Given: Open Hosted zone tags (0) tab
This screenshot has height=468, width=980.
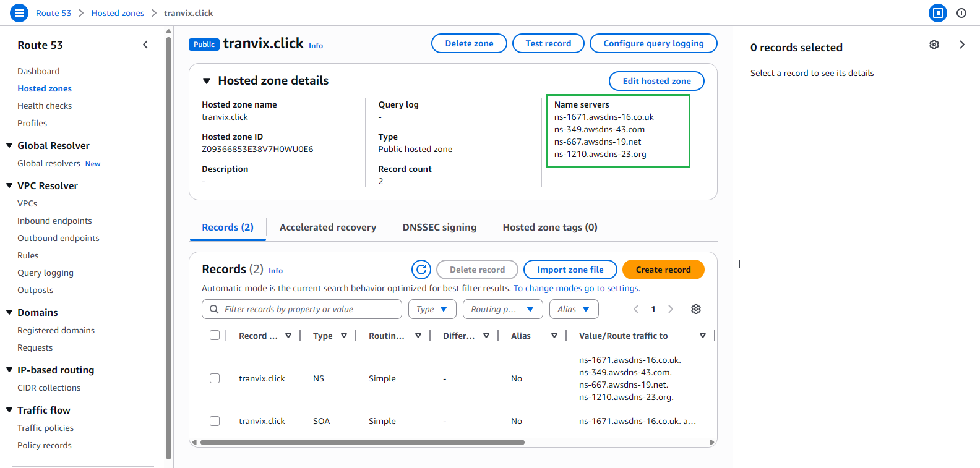Looking at the screenshot, I should (x=550, y=228).
